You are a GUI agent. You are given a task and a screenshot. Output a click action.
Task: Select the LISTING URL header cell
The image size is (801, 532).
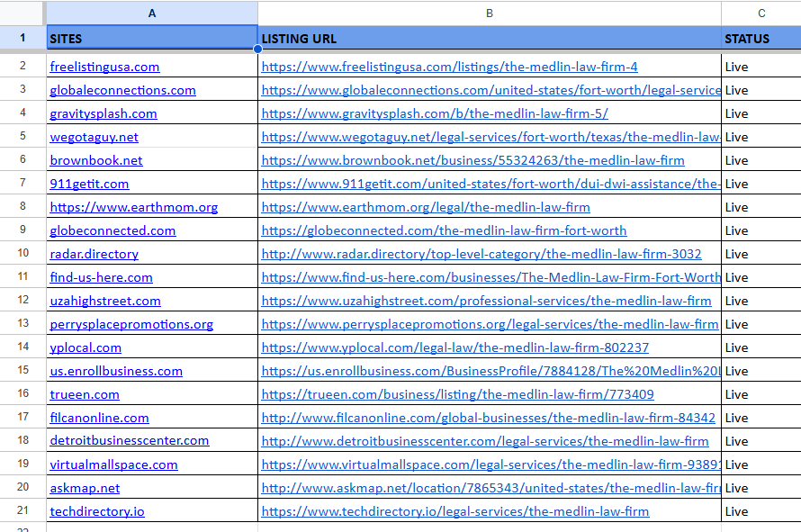click(x=490, y=39)
